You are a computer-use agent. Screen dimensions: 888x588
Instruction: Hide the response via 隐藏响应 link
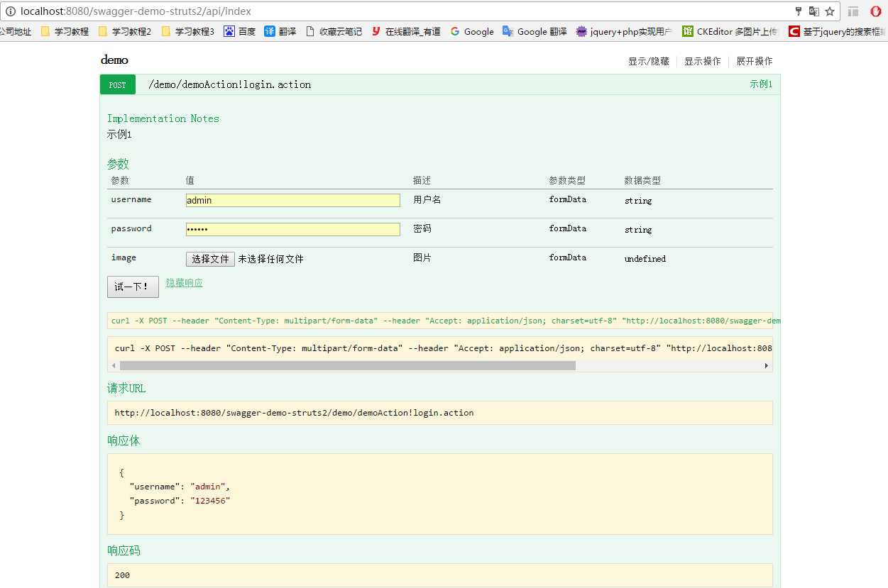pos(185,282)
